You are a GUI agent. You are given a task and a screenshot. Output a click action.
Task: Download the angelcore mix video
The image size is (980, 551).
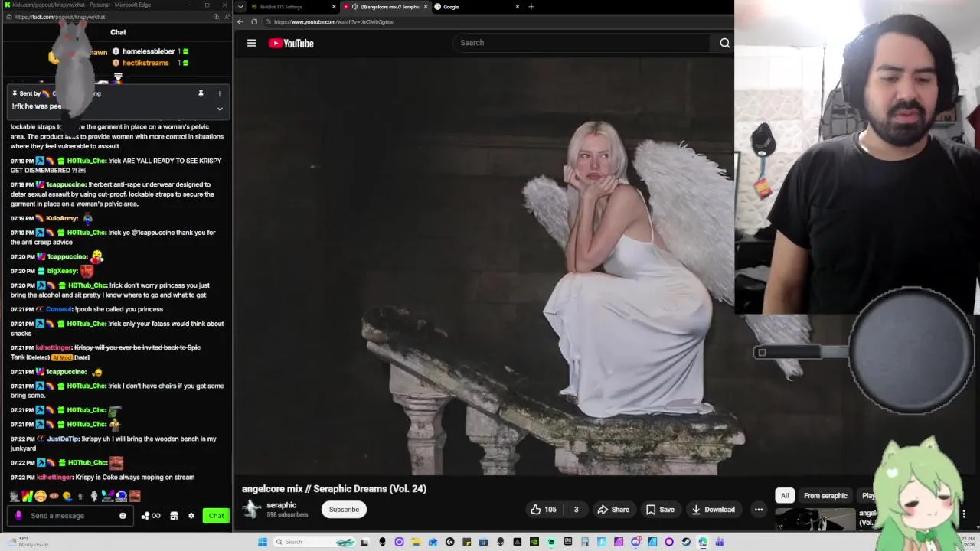(713, 510)
